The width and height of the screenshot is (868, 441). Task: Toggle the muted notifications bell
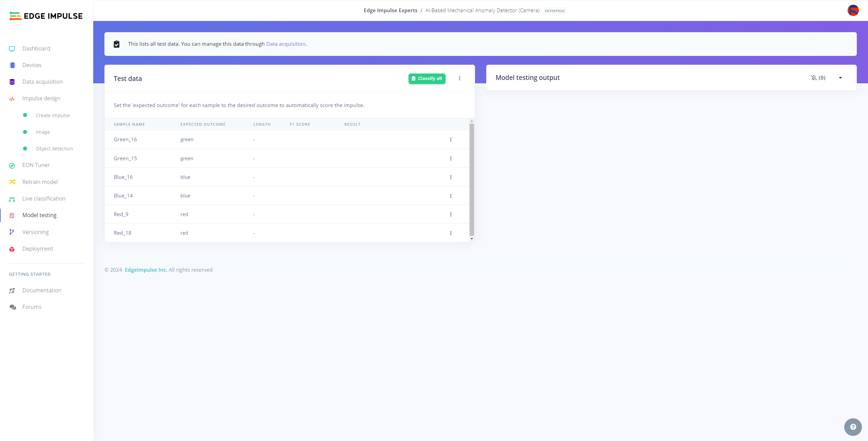click(814, 78)
